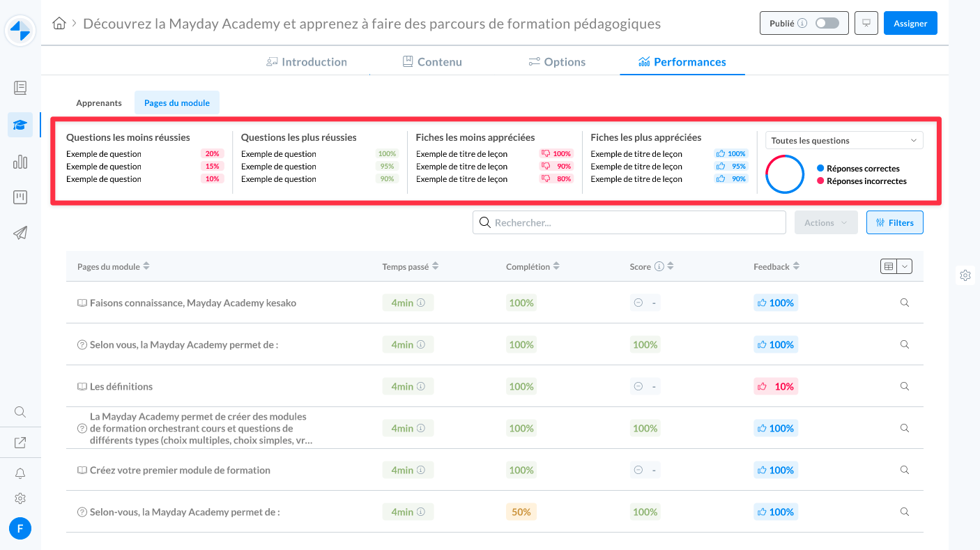Open the bar chart analytics sidebar icon
Screen dimensions: 980x550
(x=20, y=162)
